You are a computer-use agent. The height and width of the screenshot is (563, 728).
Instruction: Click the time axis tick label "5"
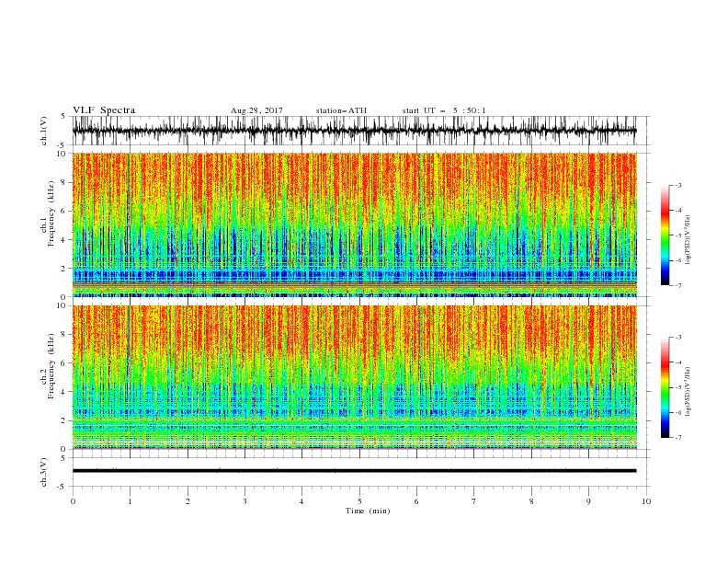(x=359, y=501)
